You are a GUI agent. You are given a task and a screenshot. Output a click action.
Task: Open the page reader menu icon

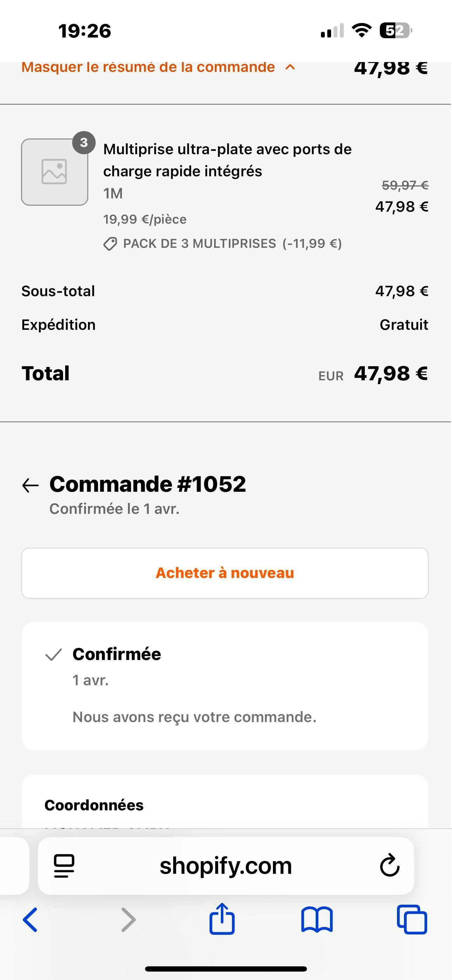coord(64,866)
